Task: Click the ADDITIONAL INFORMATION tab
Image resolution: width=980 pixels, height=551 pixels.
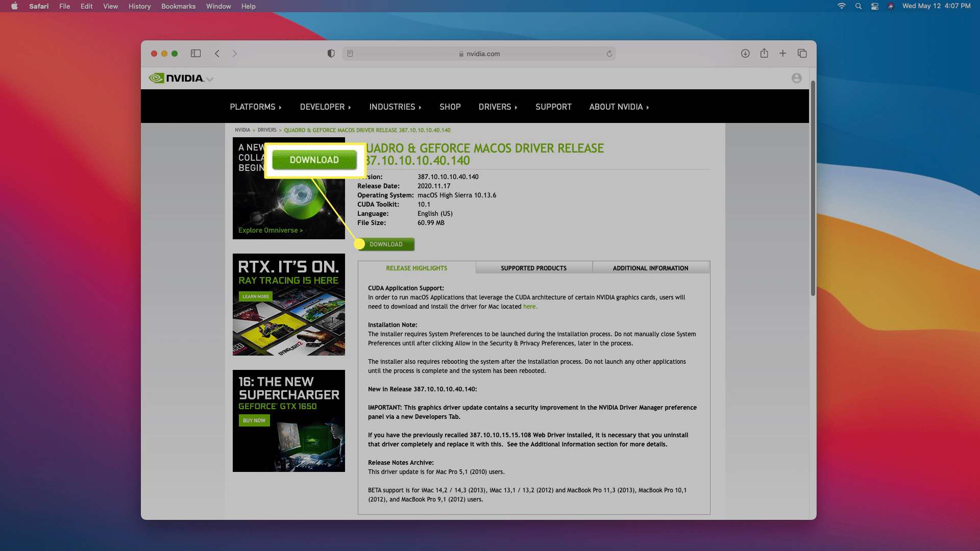Action: point(650,268)
